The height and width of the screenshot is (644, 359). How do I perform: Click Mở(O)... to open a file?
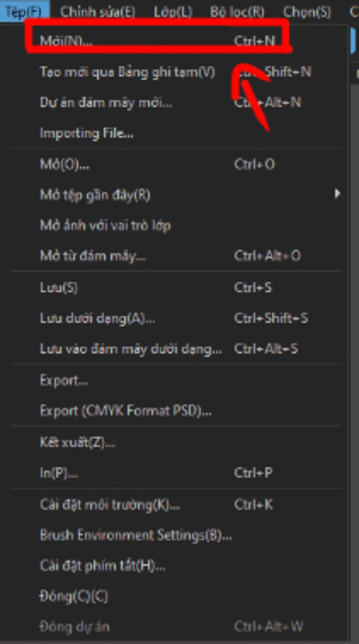[65, 164]
